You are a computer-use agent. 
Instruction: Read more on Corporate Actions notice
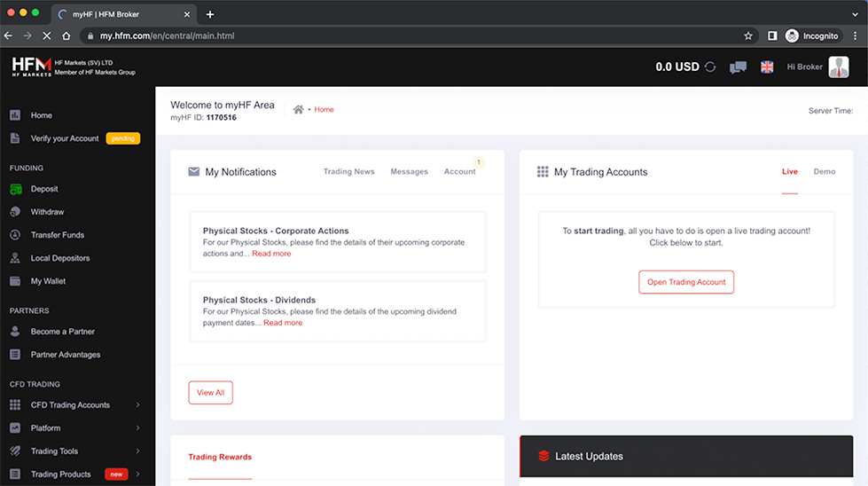tap(271, 254)
